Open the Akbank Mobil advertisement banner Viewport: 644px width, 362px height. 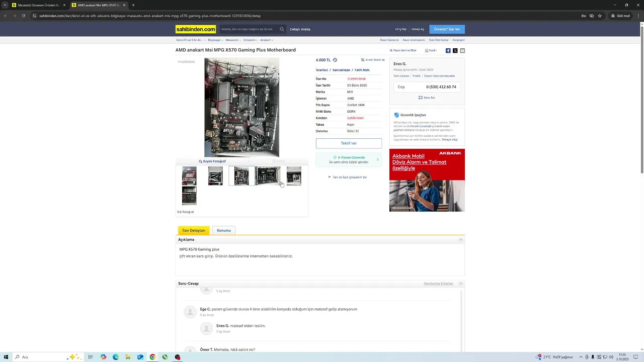tap(427, 180)
